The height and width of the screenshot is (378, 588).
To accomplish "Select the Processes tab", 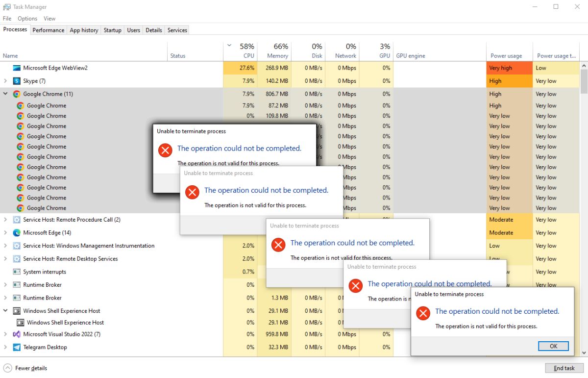I will (x=15, y=29).
